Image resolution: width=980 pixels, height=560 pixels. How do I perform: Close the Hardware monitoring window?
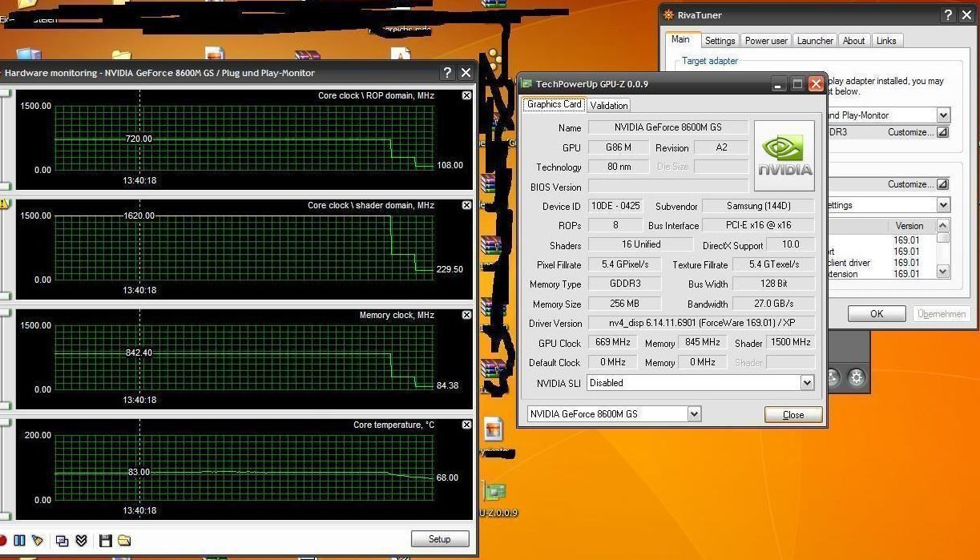[x=466, y=73]
